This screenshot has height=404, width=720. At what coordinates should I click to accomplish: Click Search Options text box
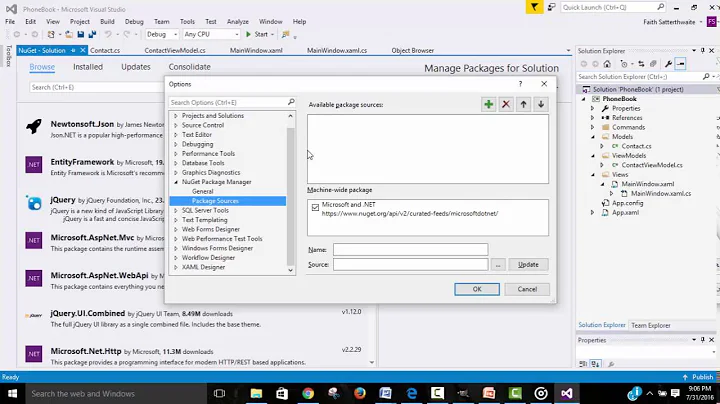[232, 102]
